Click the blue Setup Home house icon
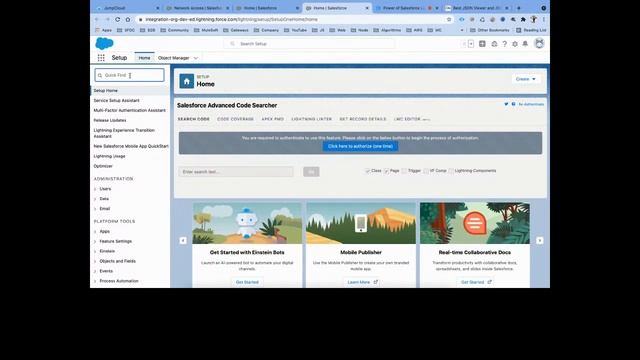Image resolution: width=640 pixels, height=360 pixels. point(187,81)
